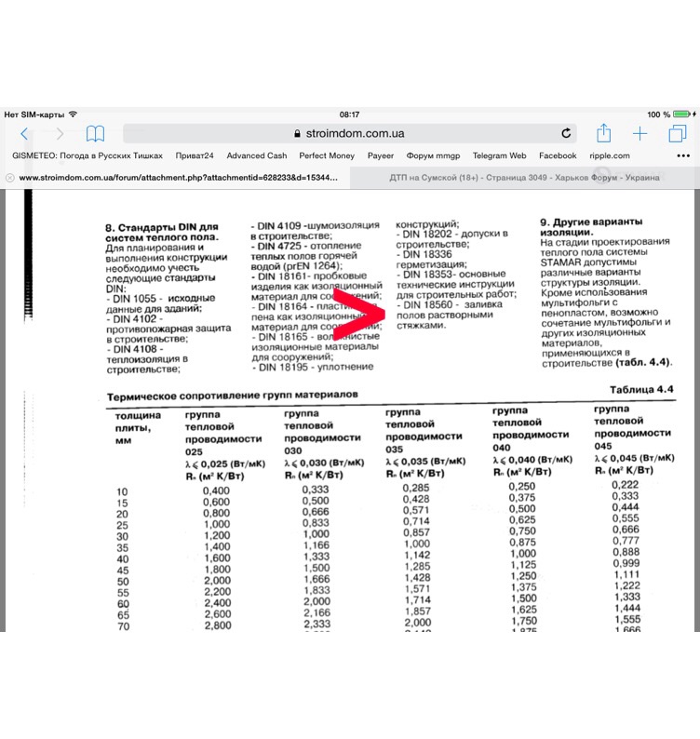The image size is (700, 739).
Task: Open the Форум mmgp bookmark
Action: [433, 155]
